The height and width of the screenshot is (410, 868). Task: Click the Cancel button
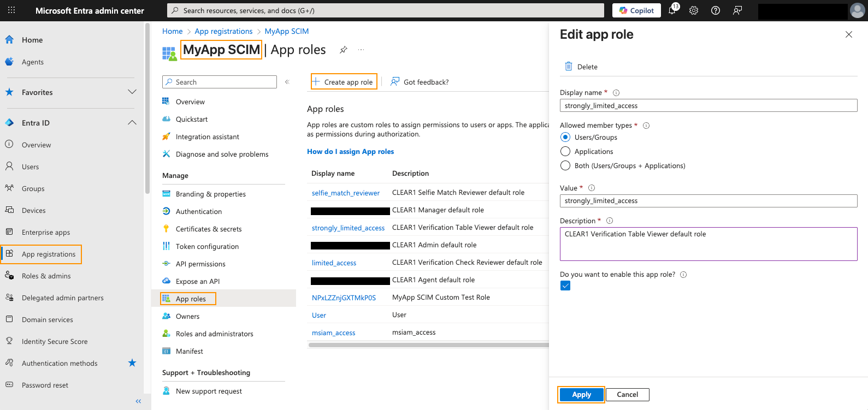pyautogui.click(x=627, y=395)
